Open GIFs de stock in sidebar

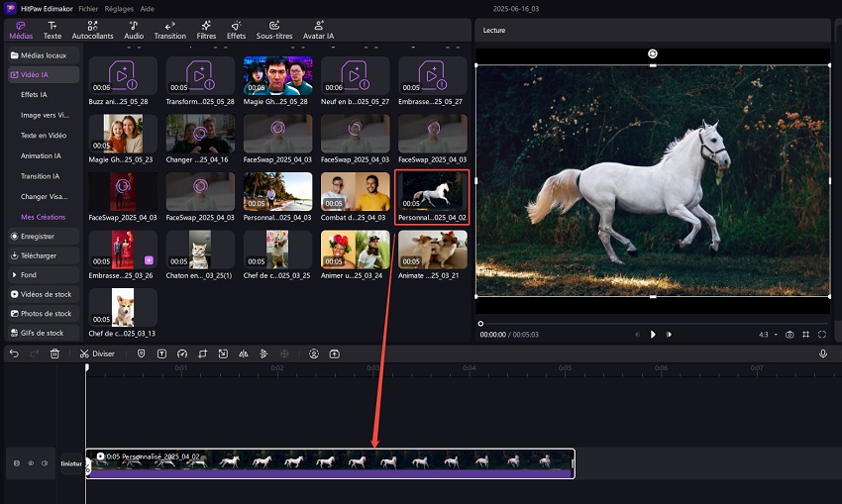point(44,333)
